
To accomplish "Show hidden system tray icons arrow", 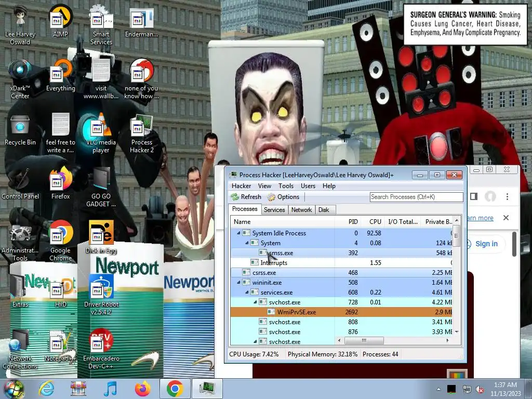I will (x=438, y=390).
